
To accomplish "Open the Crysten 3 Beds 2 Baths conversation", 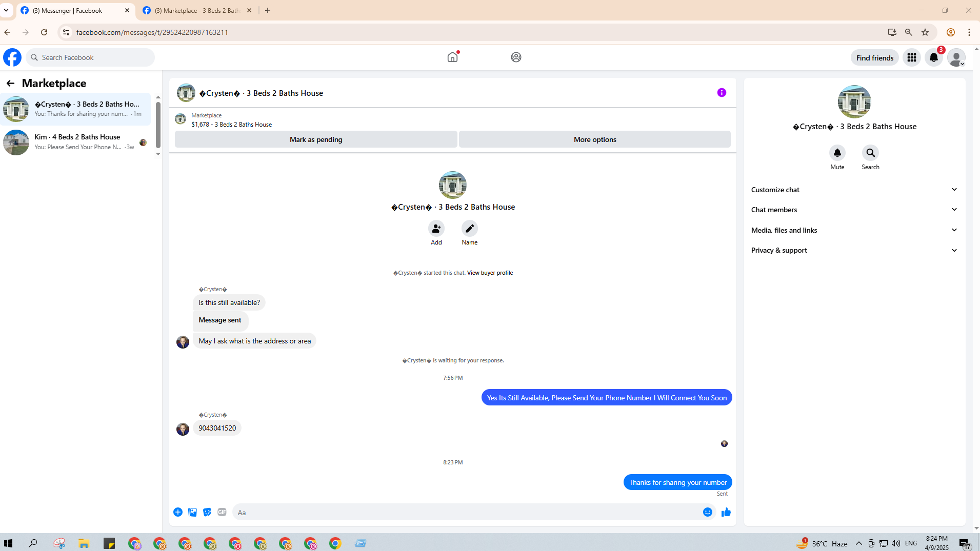I will click(75, 109).
